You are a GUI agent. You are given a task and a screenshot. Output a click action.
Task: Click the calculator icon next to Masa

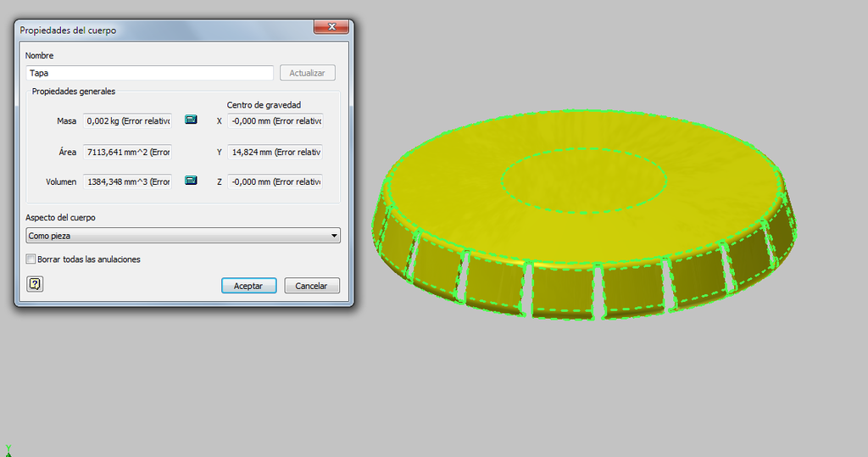(x=191, y=120)
